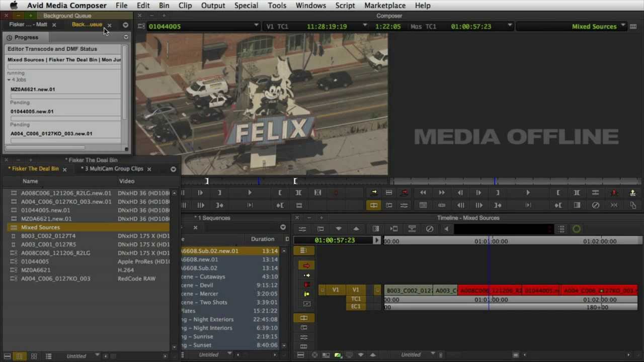Click Overwrite red arrow button
The width and height of the screenshot is (644, 362).
pos(404,193)
